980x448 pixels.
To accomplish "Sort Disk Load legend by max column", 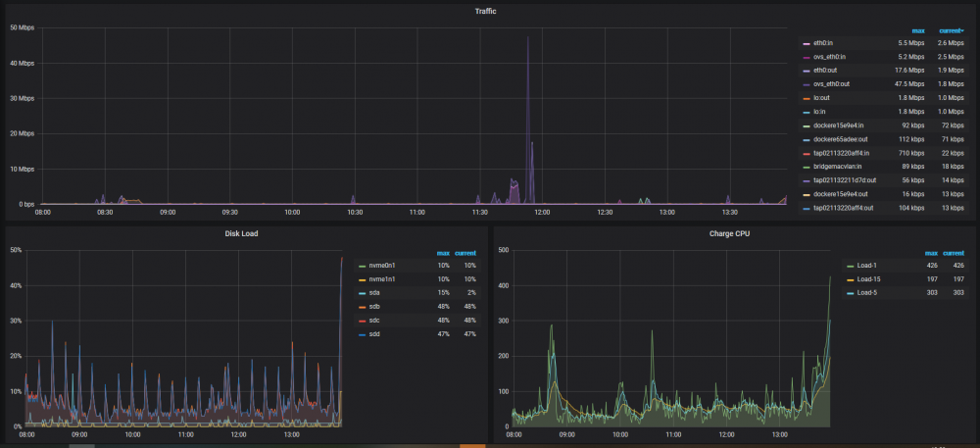I will (x=443, y=253).
